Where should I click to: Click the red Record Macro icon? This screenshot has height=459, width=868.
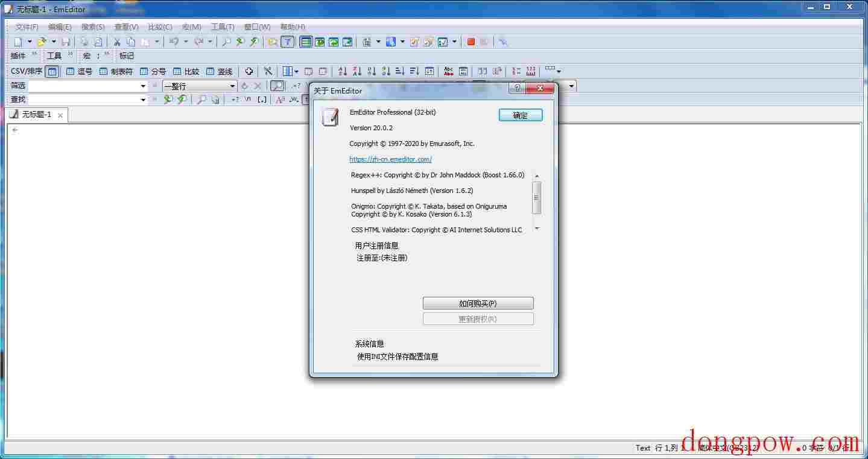pyautogui.click(x=471, y=42)
